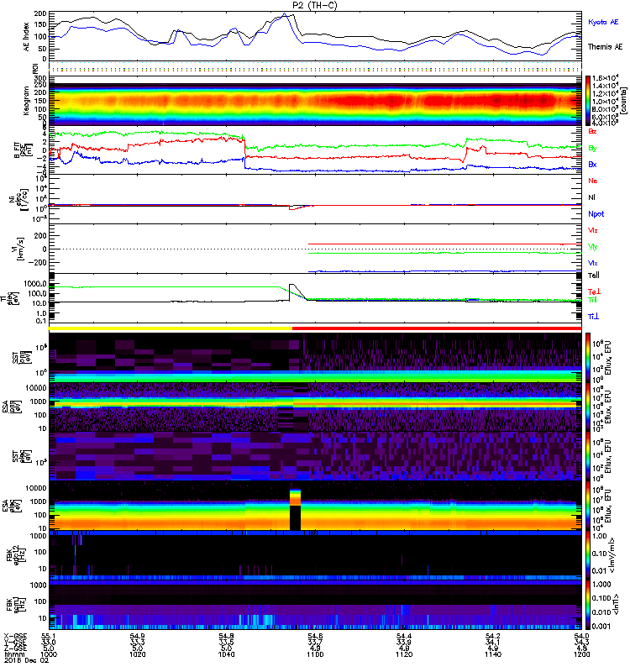Select the blue 'Npot' legend label

coord(596,214)
